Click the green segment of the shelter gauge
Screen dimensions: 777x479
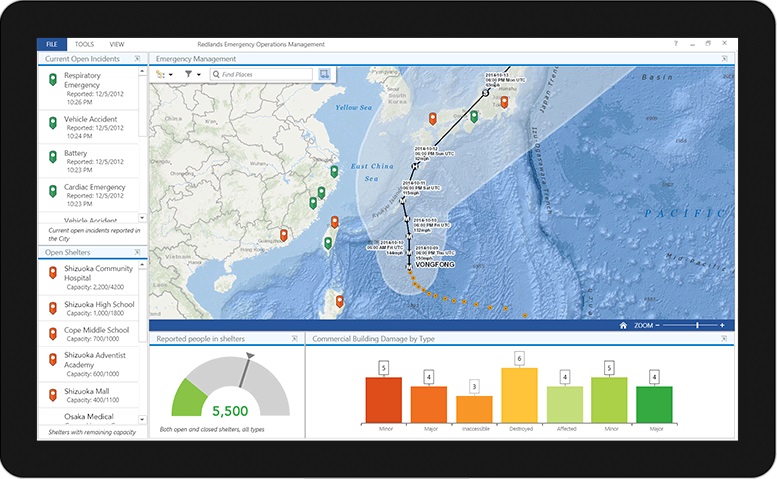[189, 399]
